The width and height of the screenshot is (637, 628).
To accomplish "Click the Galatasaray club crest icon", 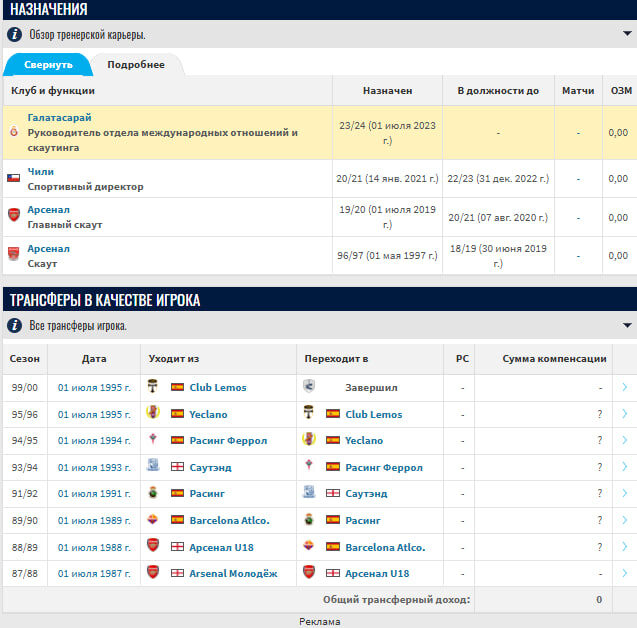I will [x=14, y=132].
